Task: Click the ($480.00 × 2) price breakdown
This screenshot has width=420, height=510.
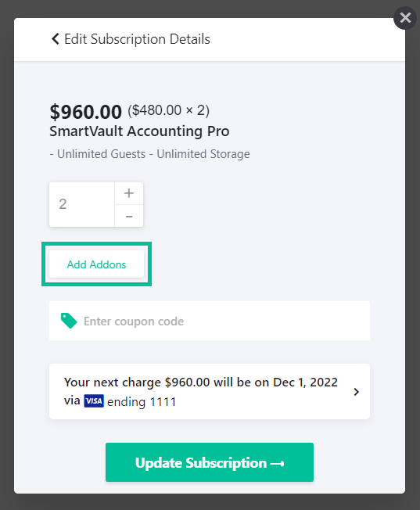Action: coord(168,110)
